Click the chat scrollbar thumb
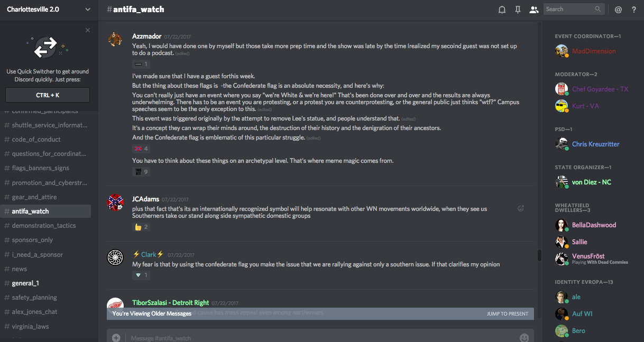This screenshot has width=644, height=342. coord(539,255)
